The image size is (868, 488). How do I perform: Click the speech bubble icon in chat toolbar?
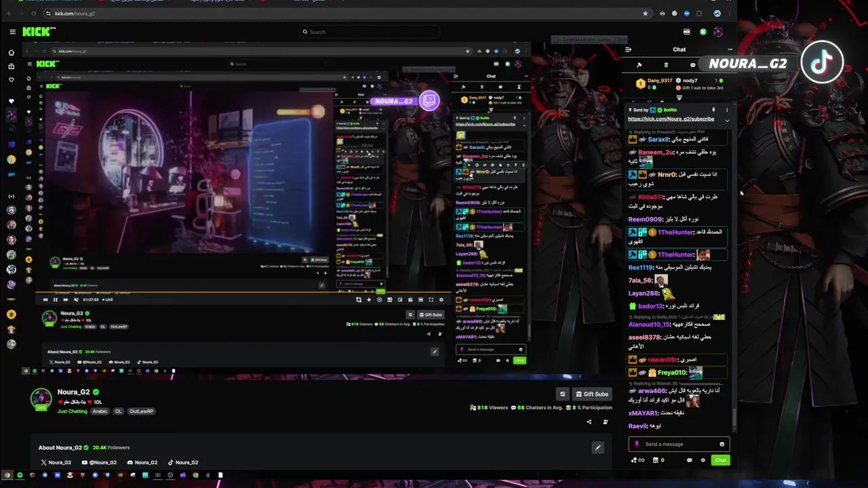[x=692, y=65]
